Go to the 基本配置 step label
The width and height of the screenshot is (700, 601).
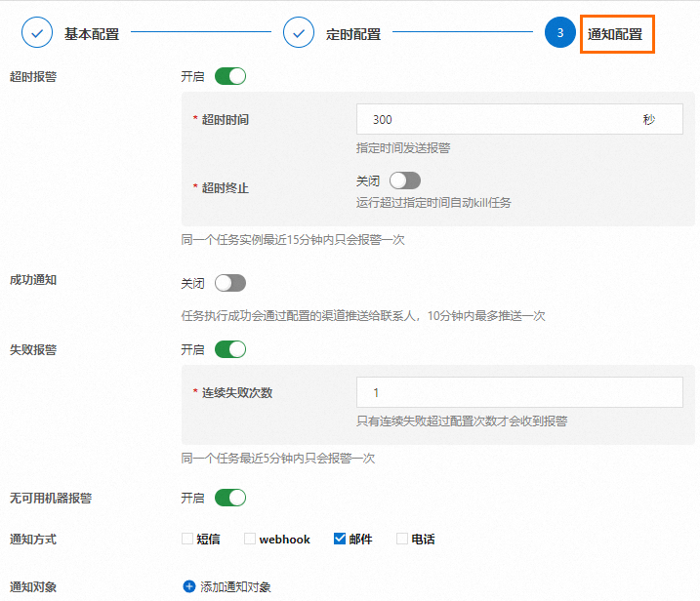tap(92, 34)
